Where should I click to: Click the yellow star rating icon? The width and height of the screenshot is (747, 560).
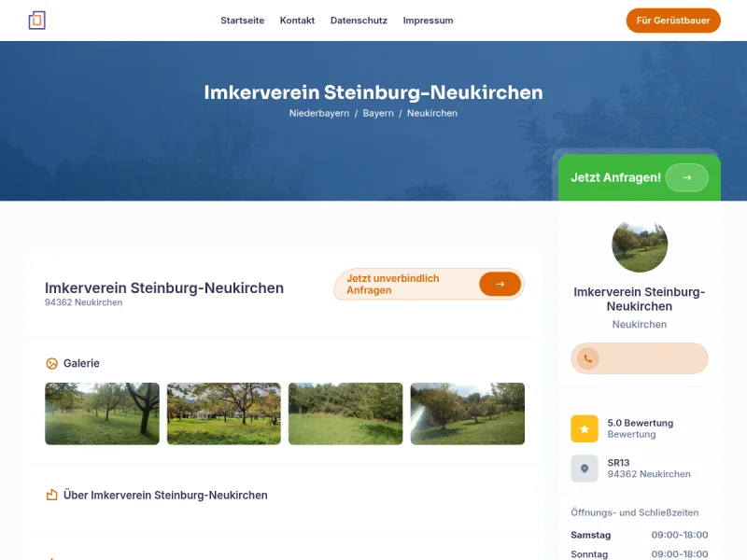(584, 428)
